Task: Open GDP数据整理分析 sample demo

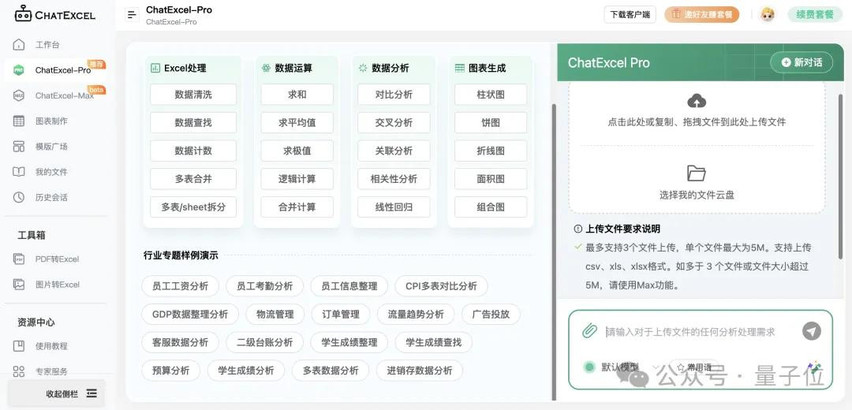Action: (190, 314)
